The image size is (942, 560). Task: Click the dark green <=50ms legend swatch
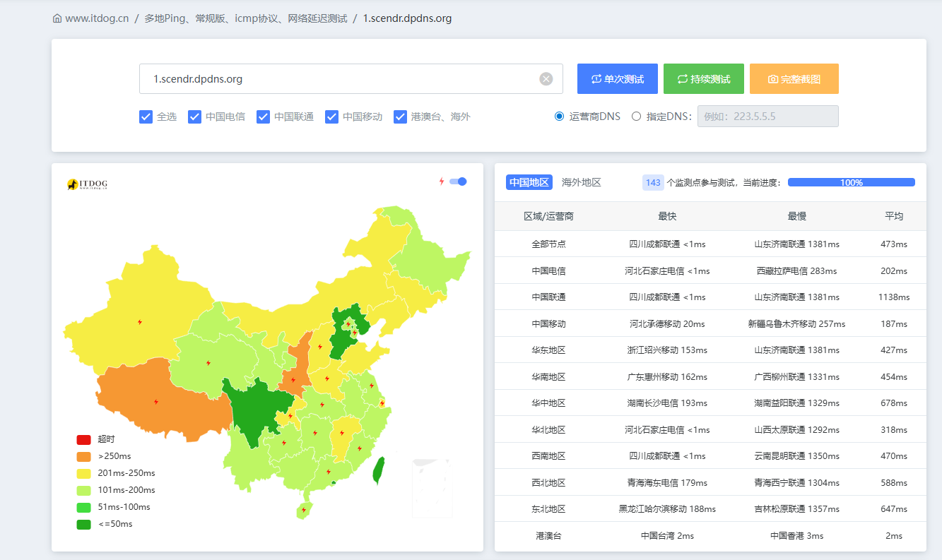pyautogui.click(x=84, y=524)
